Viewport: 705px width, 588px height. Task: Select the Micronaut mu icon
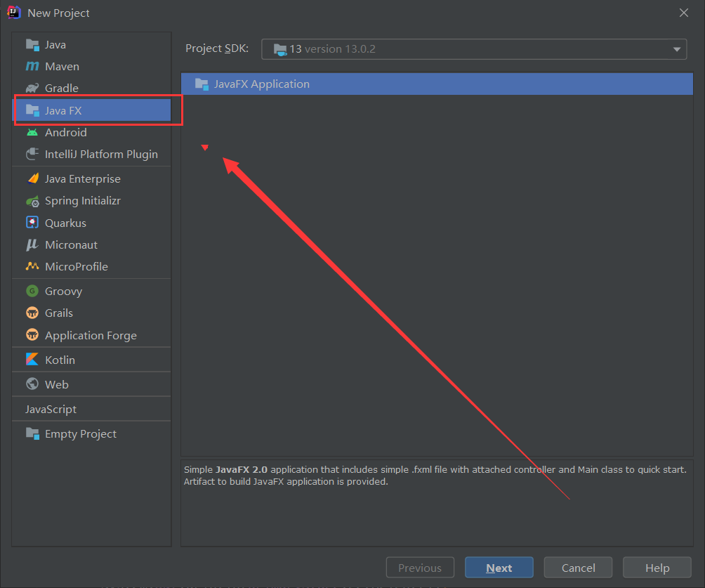[x=32, y=244]
